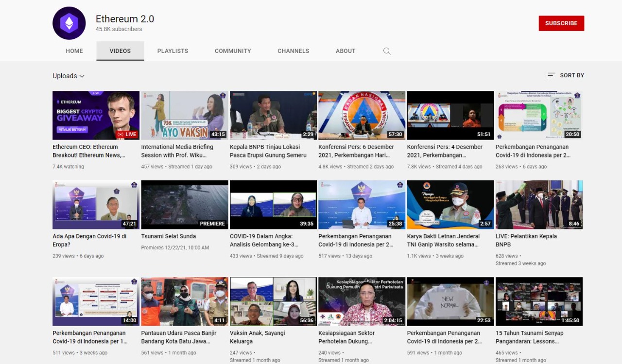This screenshot has height=364, width=622.
Task: Subscribe to the Ethereum 2.0 channel
Action: [561, 23]
